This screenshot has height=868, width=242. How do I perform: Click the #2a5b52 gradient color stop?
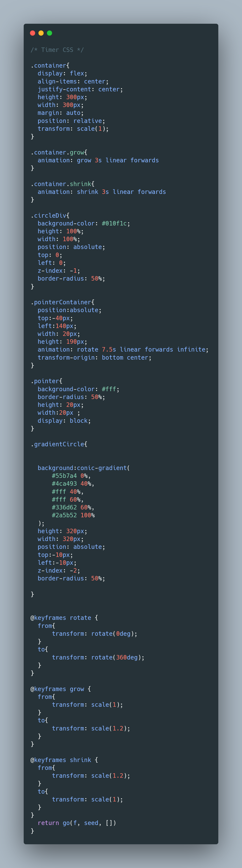pyautogui.click(x=64, y=515)
